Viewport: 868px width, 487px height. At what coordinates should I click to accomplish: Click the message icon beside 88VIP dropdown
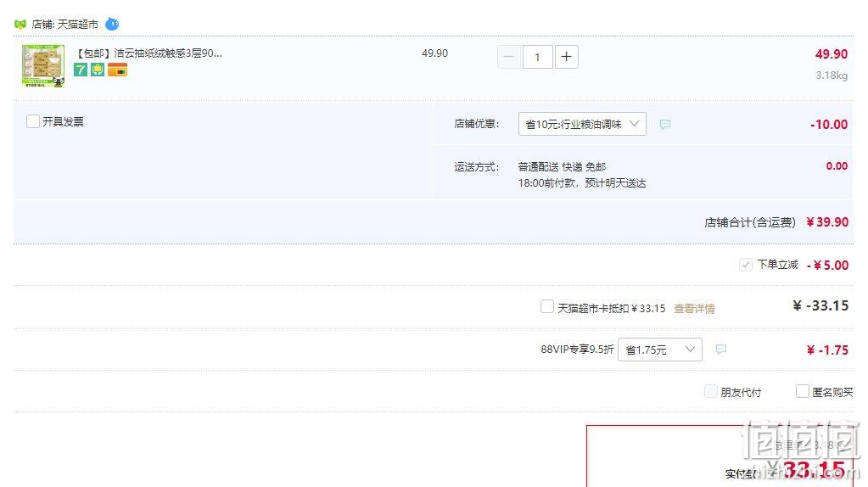[720, 350]
